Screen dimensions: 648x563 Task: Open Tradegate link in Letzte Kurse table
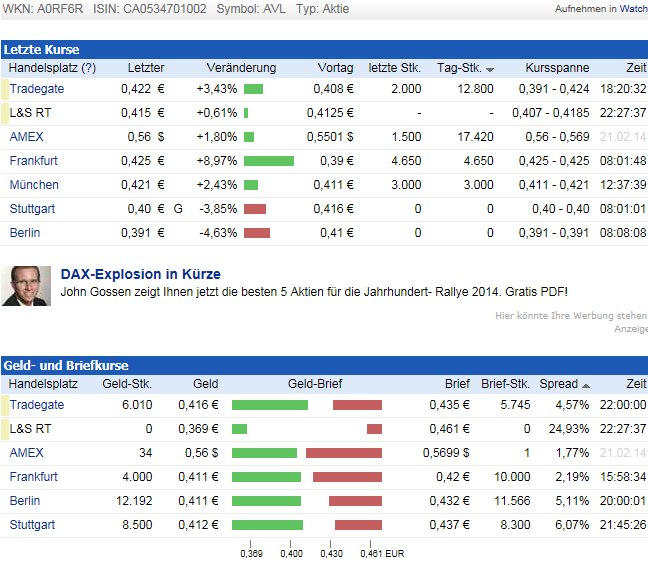37,89
